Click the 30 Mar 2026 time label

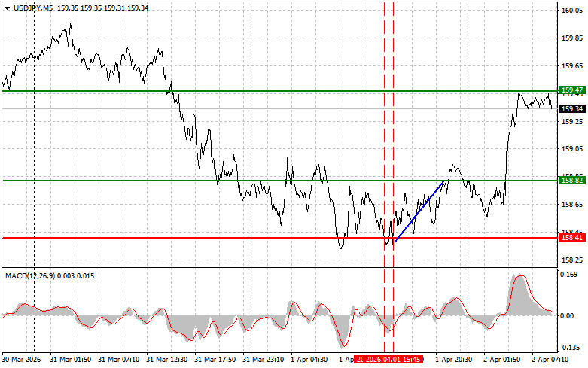[23, 360]
